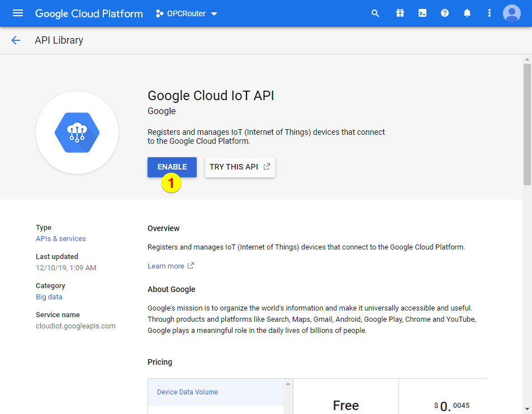Click the search magnifier icon
The width and height of the screenshot is (532, 414).
[x=376, y=13]
